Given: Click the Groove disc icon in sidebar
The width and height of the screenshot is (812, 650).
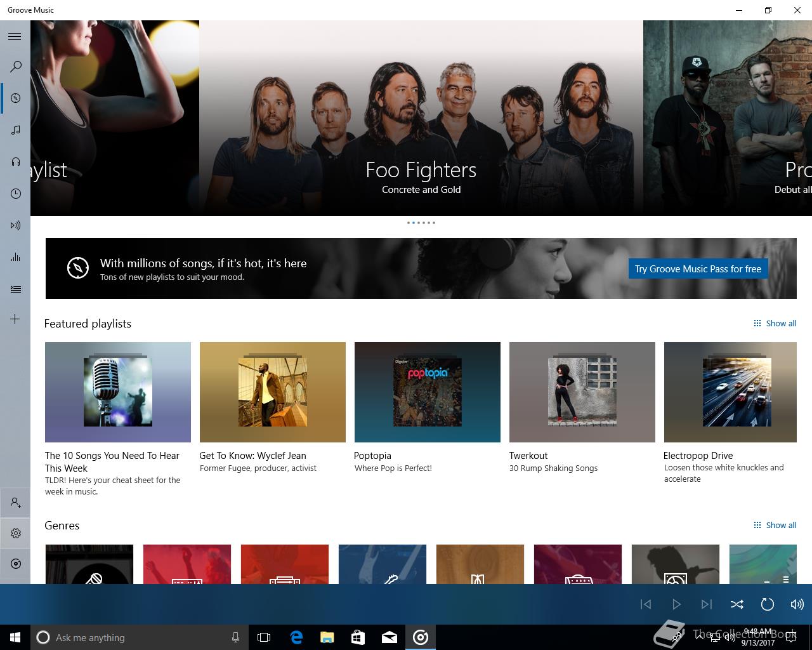Looking at the screenshot, I should point(15,564).
